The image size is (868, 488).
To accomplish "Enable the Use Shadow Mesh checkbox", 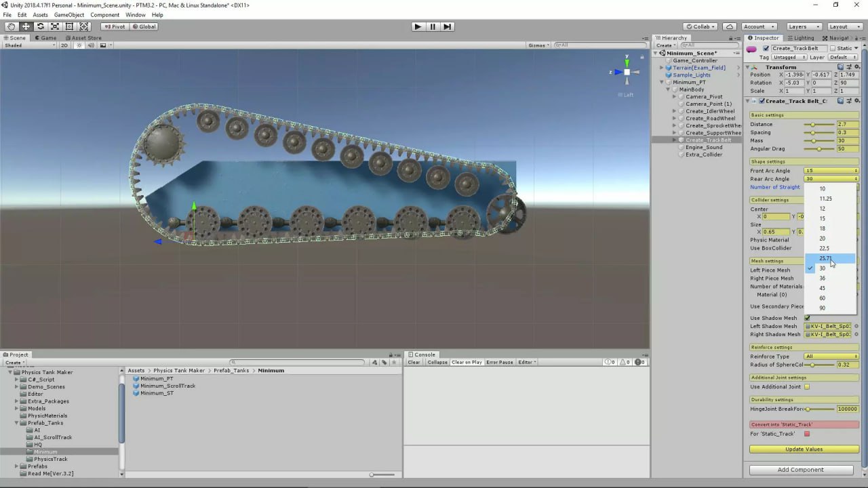I will tap(807, 317).
